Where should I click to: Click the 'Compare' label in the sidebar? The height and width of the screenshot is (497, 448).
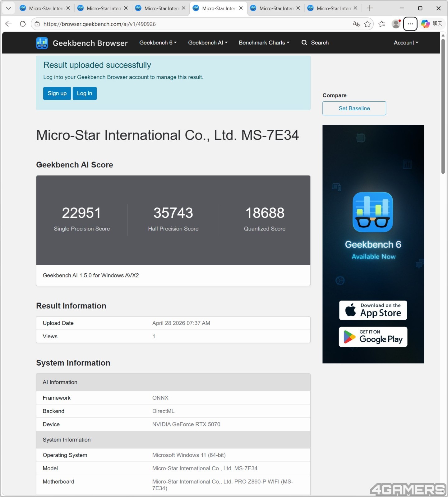[x=335, y=96]
